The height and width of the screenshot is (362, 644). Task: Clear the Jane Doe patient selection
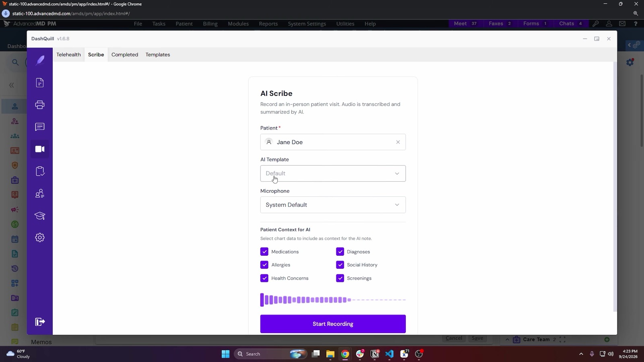[x=398, y=142]
